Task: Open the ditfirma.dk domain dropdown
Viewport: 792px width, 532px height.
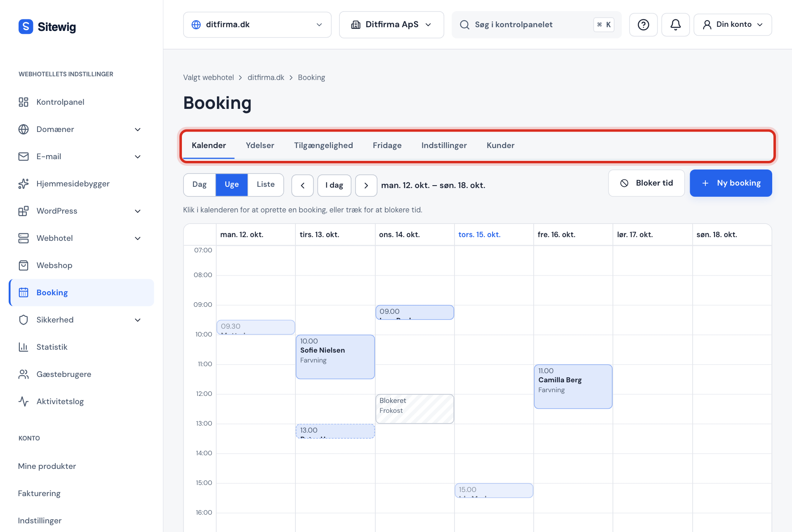Action: point(257,25)
